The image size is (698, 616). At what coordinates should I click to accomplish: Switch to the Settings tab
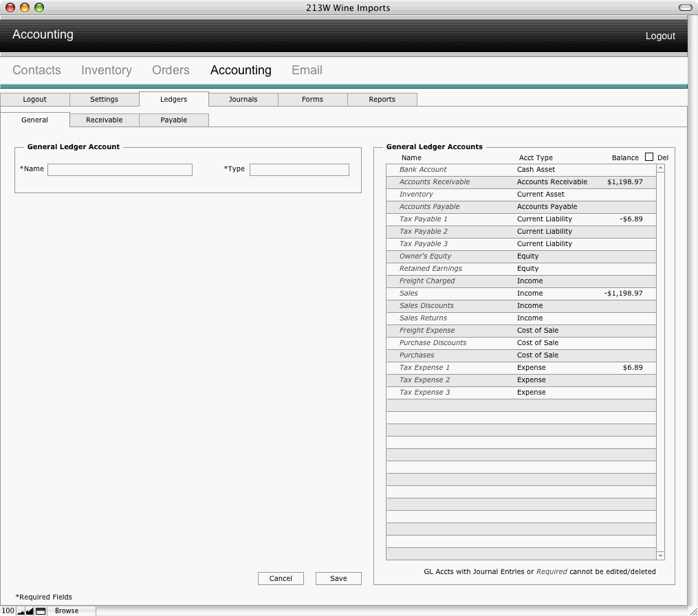[104, 99]
